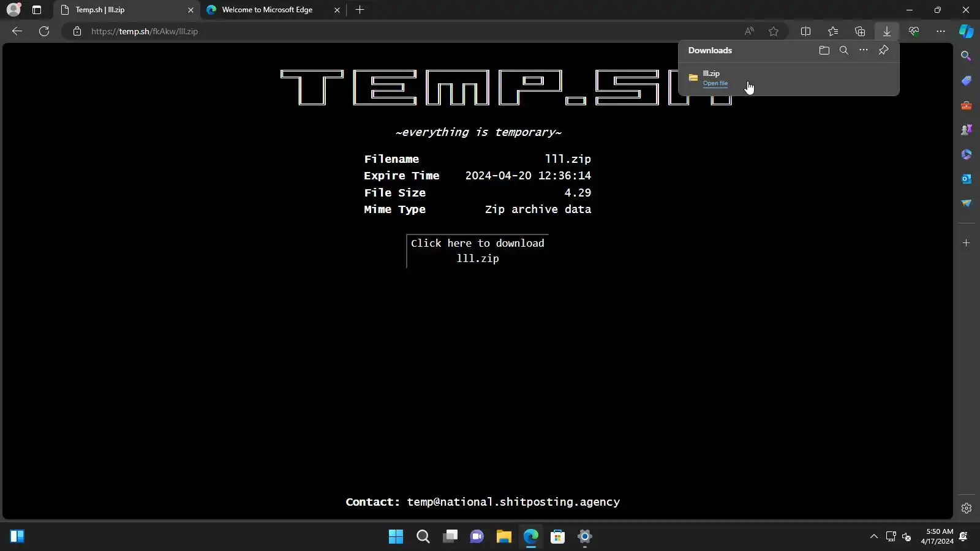Open sidebar Games chess icon
The image size is (980, 551).
click(967, 130)
